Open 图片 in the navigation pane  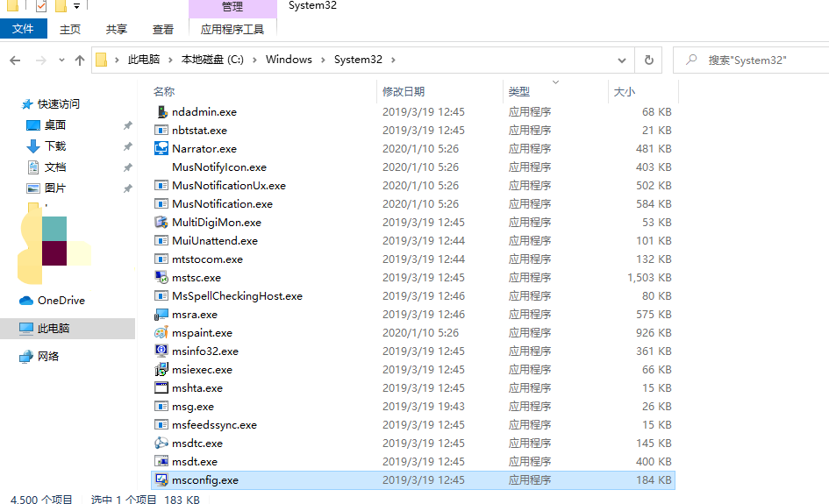click(x=55, y=188)
